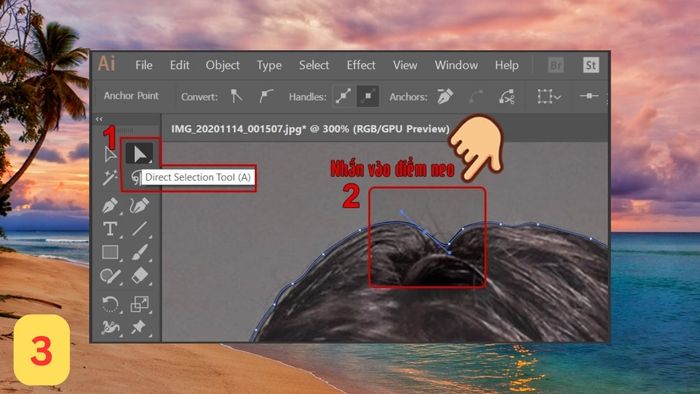Select the Direct Selection tool

coord(139,154)
